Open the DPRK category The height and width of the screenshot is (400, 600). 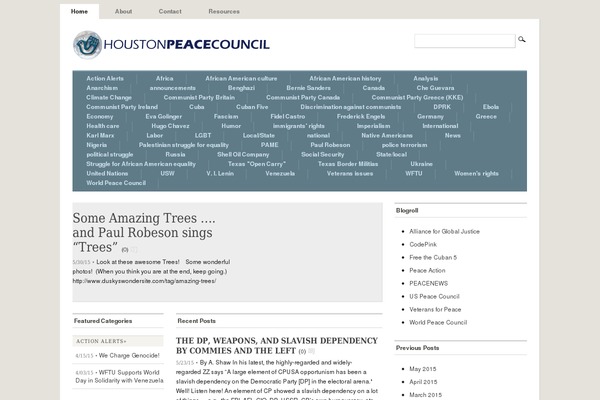442,107
